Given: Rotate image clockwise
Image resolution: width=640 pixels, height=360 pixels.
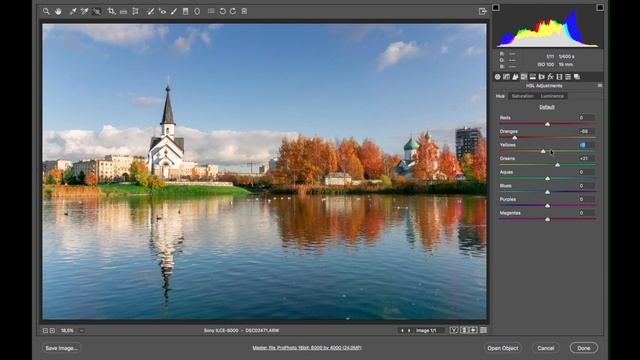Looking at the screenshot, I should pyautogui.click(x=233, y=11).
